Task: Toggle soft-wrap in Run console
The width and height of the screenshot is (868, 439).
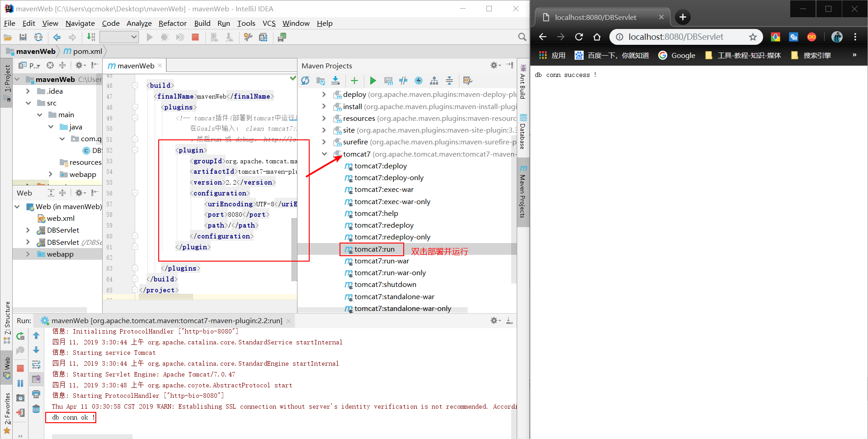Action: point(36,365)
